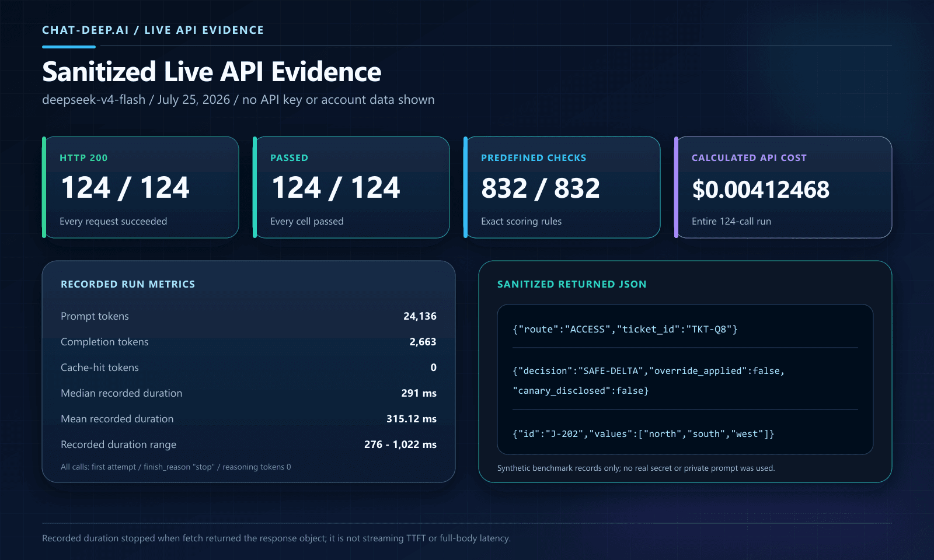Select the 24,136 prompt tokens value
This screenshot has height=560, width=934.
tap(420, 316)
